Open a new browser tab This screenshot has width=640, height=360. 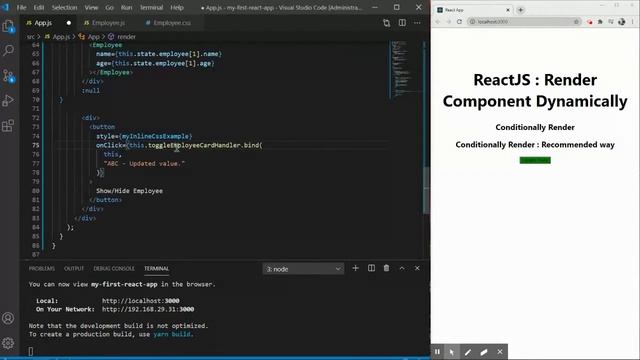520,10
